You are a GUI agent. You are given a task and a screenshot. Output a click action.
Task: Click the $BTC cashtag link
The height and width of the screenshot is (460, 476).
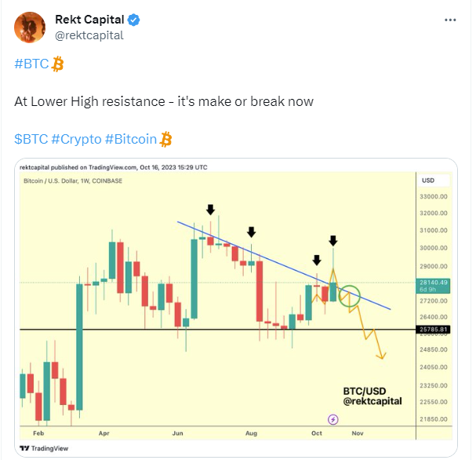point(31,139)
